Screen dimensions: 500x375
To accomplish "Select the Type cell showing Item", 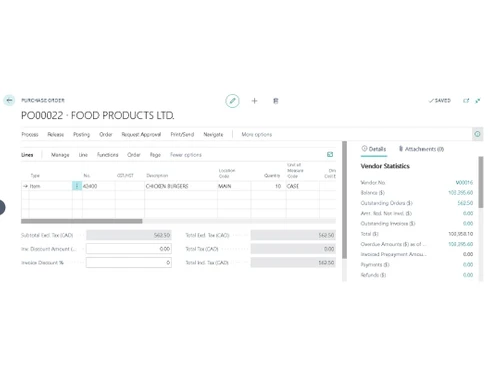I will tap(50, 186).
